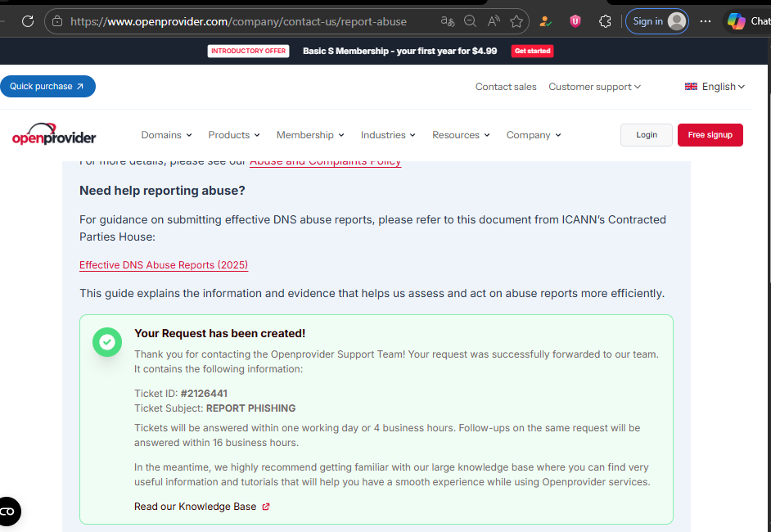Viewport: 771px width, 532px height.
Task: Expand the Company menu
Action: [x=534, y=135]
